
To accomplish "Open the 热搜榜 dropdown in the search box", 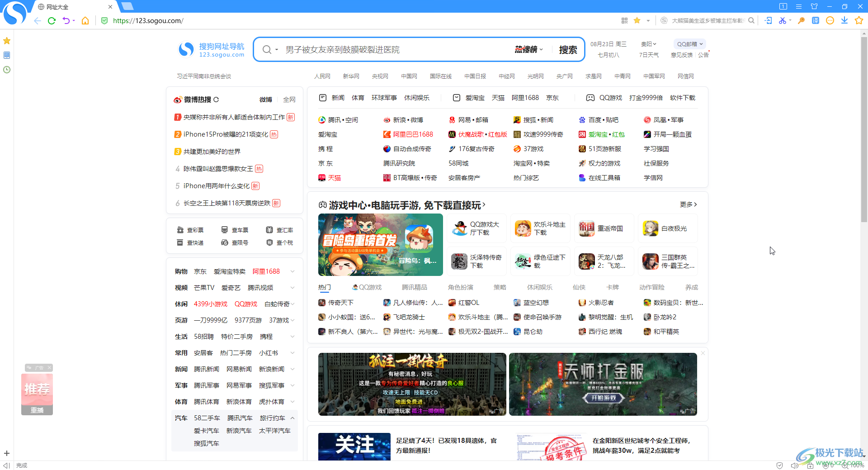I will coord(528,50).
